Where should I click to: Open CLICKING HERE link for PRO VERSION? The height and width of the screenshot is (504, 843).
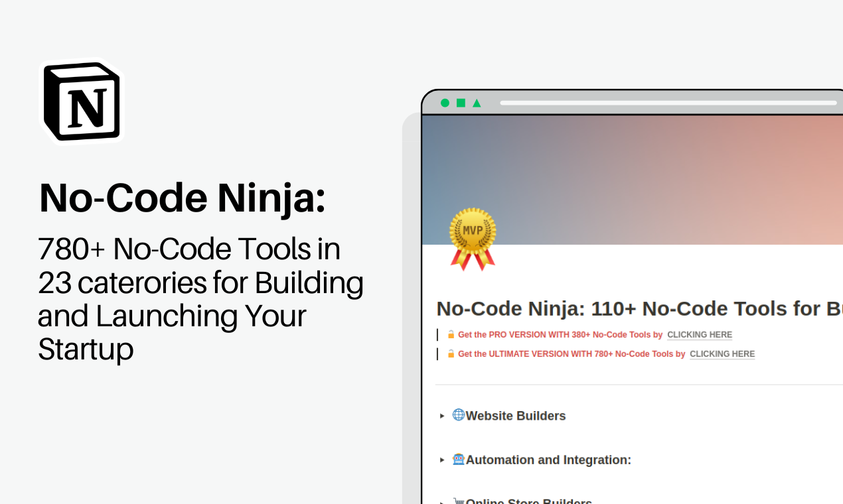tap(700, 335)
